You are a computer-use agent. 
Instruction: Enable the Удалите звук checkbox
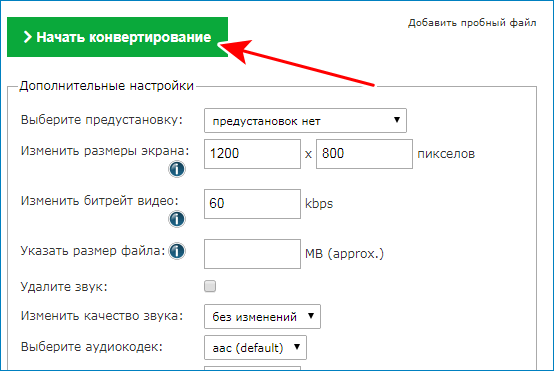210,286
